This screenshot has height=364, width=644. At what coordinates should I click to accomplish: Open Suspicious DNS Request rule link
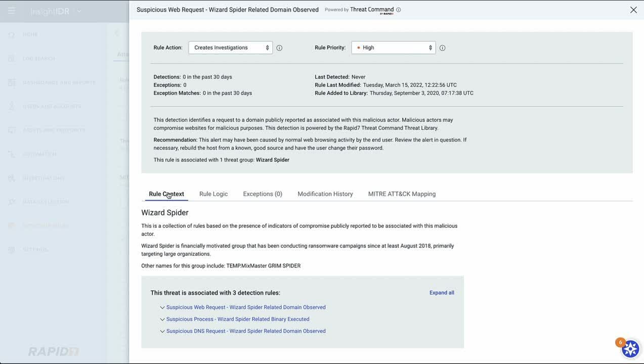coord(246,331)
